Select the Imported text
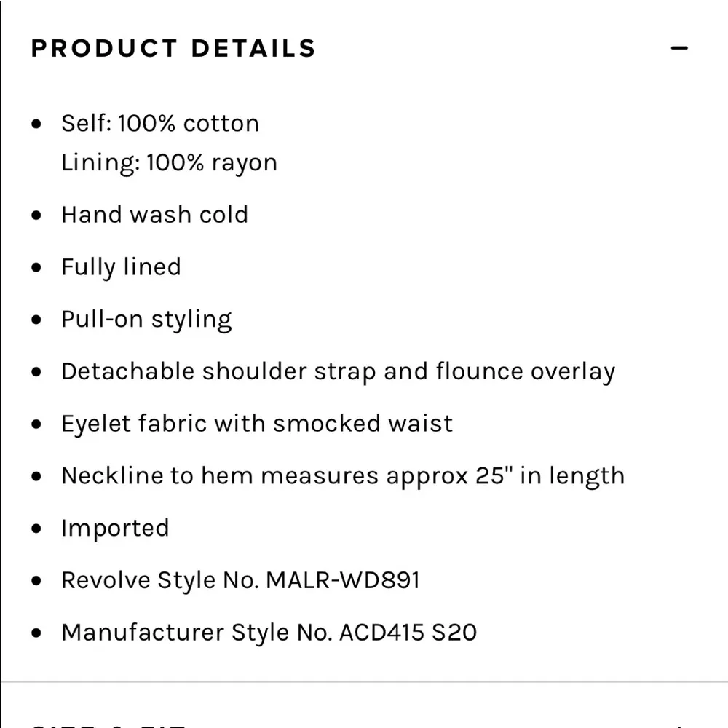 pos(115,528)
